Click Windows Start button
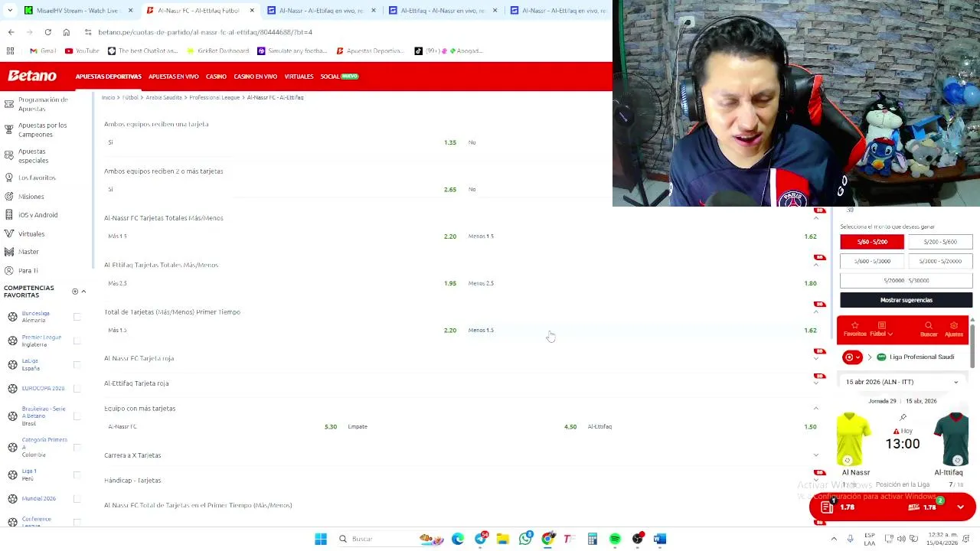The height and width of the screenshot is (551, 980). [321, 539]
